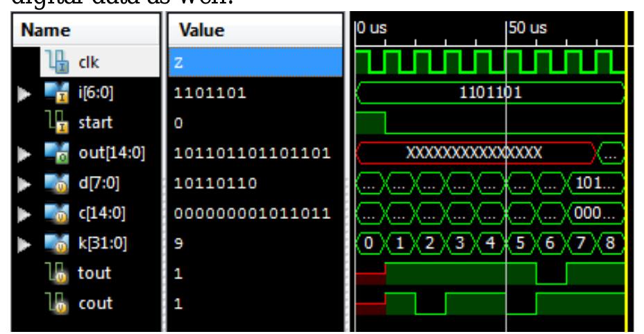Screen dimensions: 644x334
Task: Click value 1101101 of i[6:0]
Action: pos(210,93)
